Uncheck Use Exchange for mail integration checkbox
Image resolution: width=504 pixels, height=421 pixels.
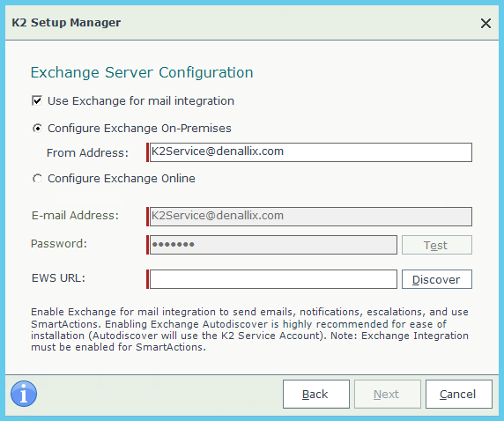37,100
